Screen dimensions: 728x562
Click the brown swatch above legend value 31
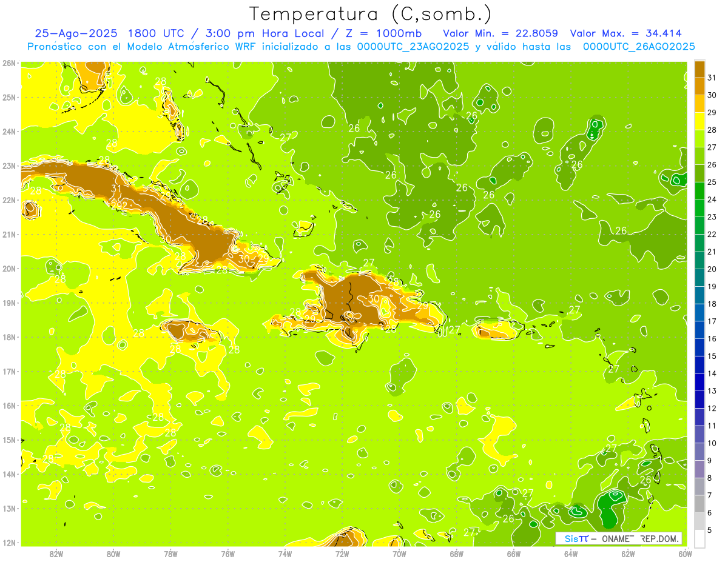699,69
